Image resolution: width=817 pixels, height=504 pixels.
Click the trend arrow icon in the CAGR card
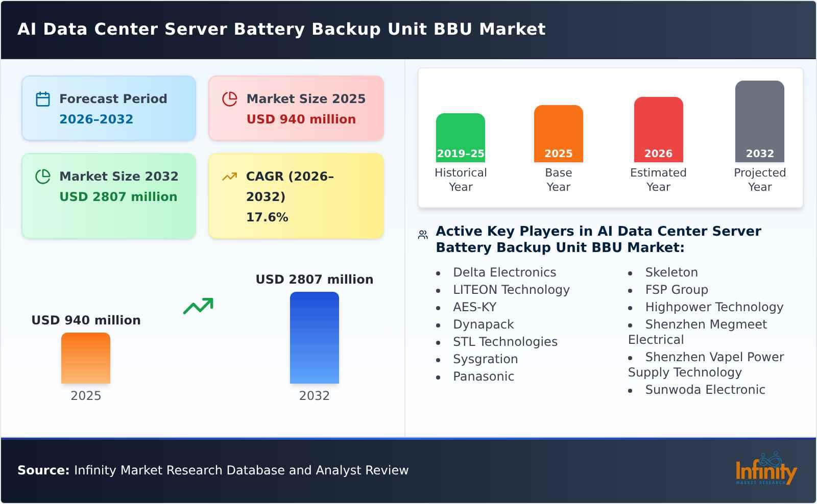pos(229,175)
